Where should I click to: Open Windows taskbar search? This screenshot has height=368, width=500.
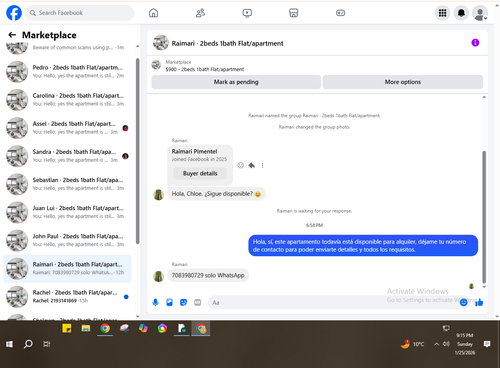click(x=28, y=344)
